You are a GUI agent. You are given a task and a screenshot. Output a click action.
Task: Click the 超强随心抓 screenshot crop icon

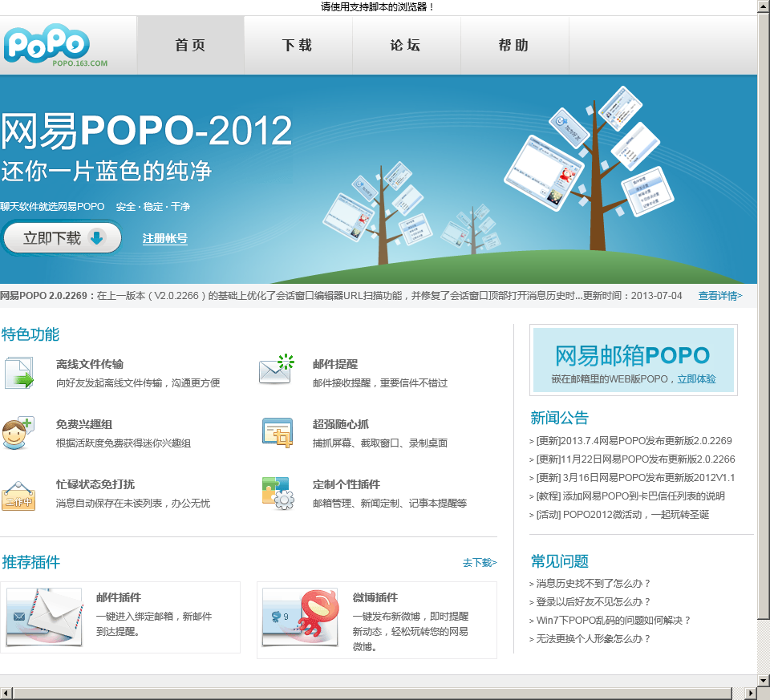(278, 433)
